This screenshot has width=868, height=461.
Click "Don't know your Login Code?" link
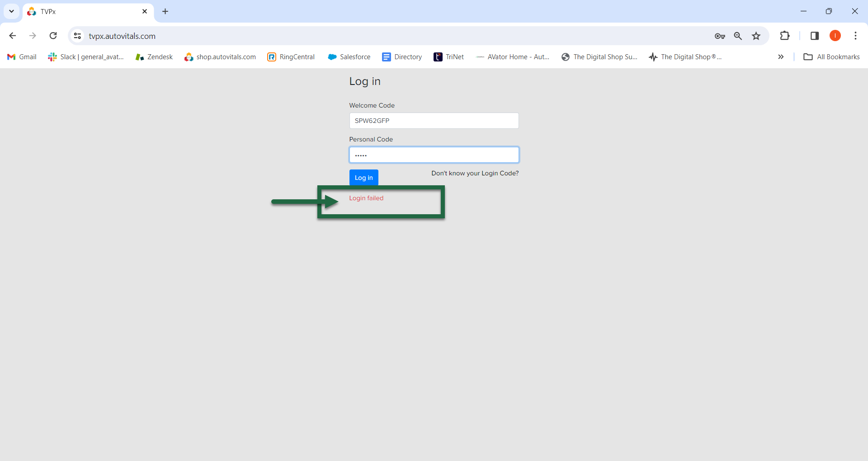pyautogui.click(x=475, y=173)
